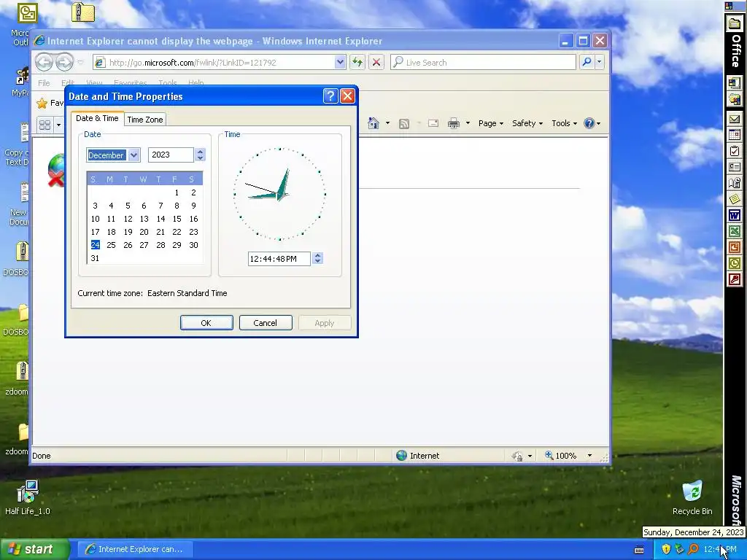Select day 31 in the calendar
Screen dimensions: 747x560
pos(95,258)
